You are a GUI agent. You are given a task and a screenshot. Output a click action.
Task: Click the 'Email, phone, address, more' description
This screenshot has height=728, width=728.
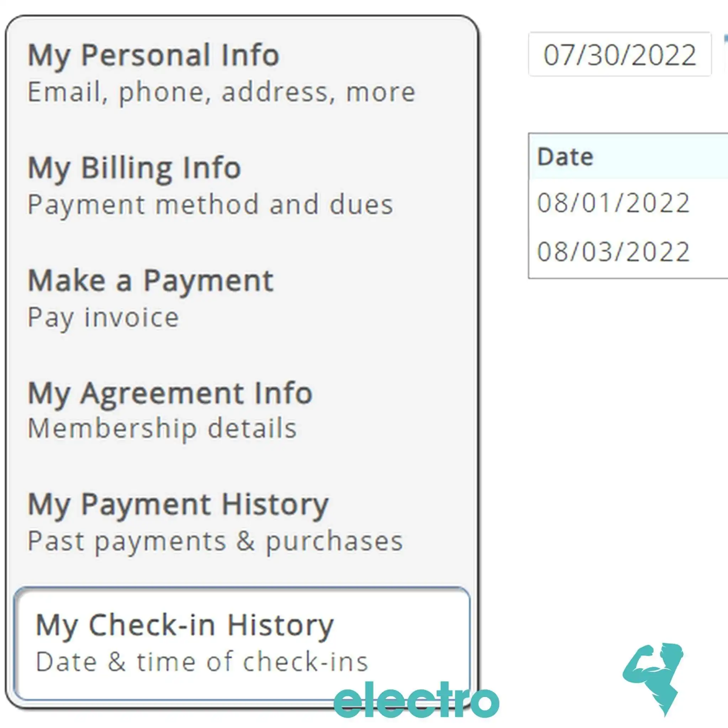(221, 92)
